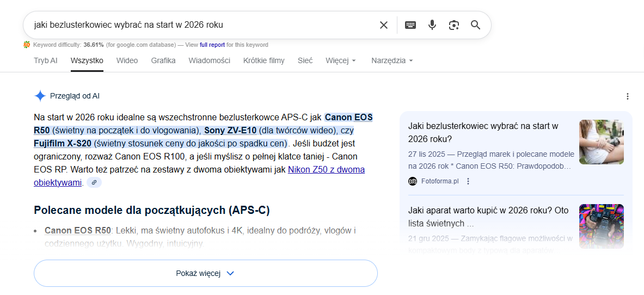This screenshot has height=295, width=644.
Task: Switch to the Wiadomości tab
Action: click(209, 60)
